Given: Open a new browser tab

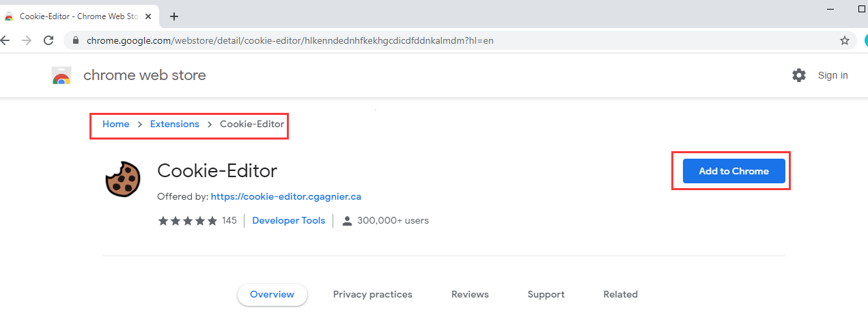Looking at the screenshot, I should pos(174,16).
